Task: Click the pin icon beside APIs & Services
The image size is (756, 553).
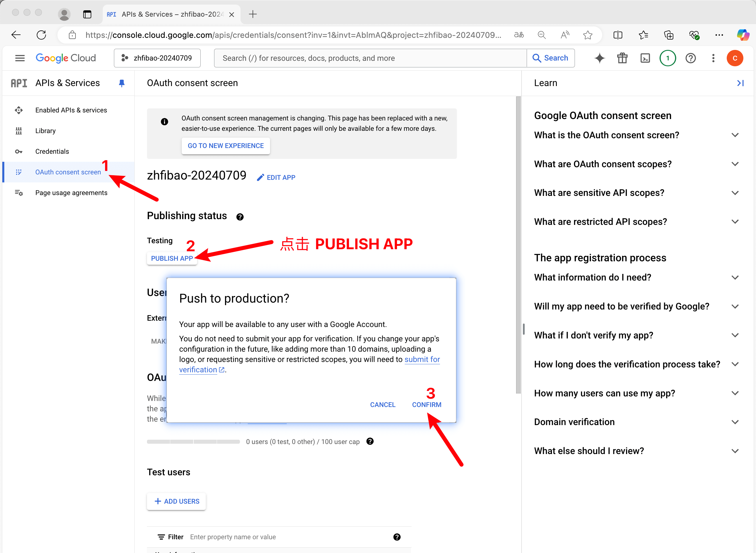Action: (x=122, y=83)
